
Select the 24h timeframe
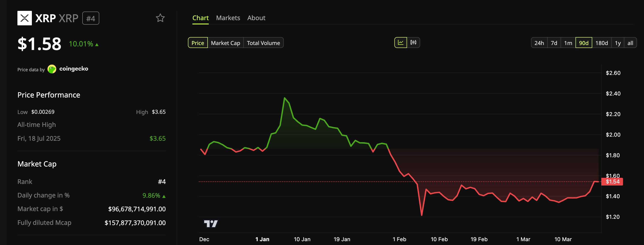pos(539,43)
